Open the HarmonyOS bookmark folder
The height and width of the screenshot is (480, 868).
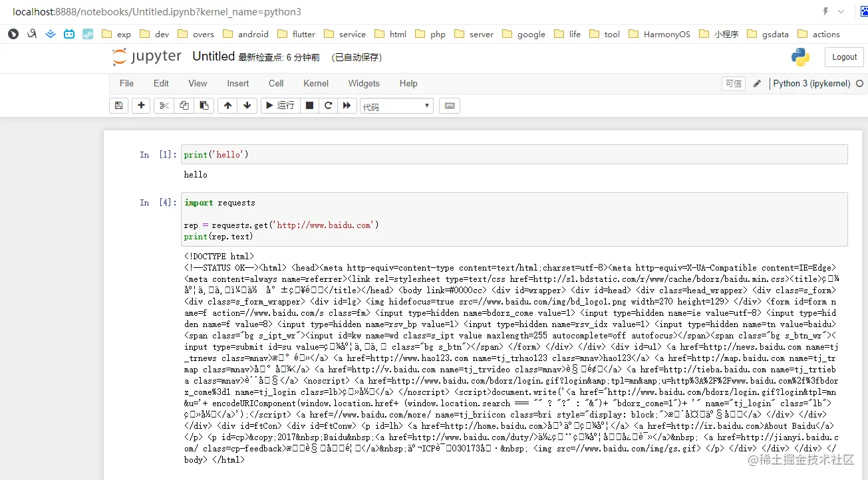coord(659,34)
